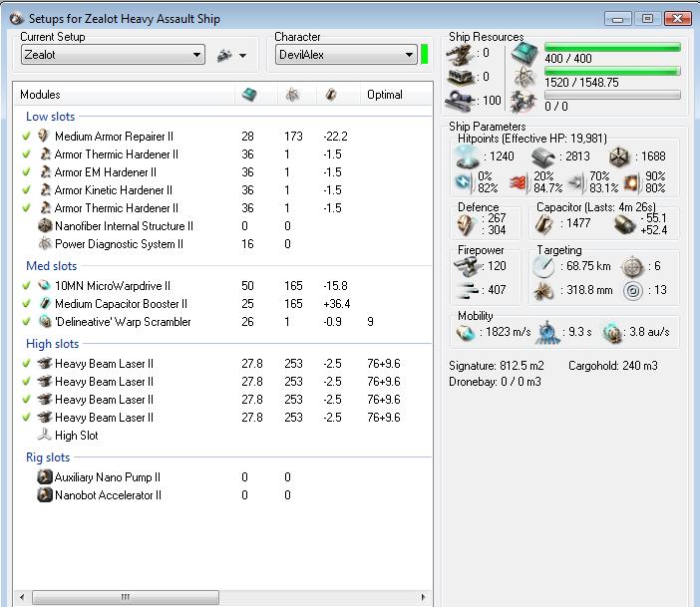The image size is (700, 607).
Task: Click the EM resistance icon
Action: click(x=465, y=182)
